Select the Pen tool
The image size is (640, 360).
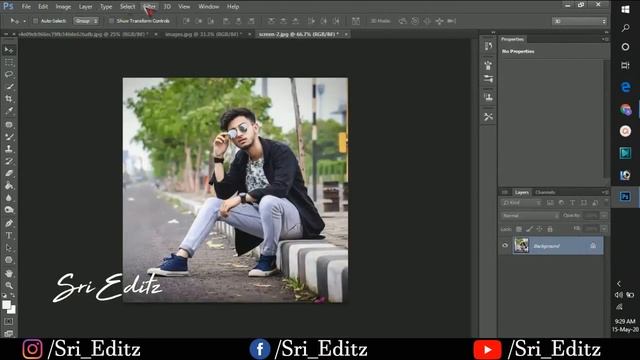(9, 223)
